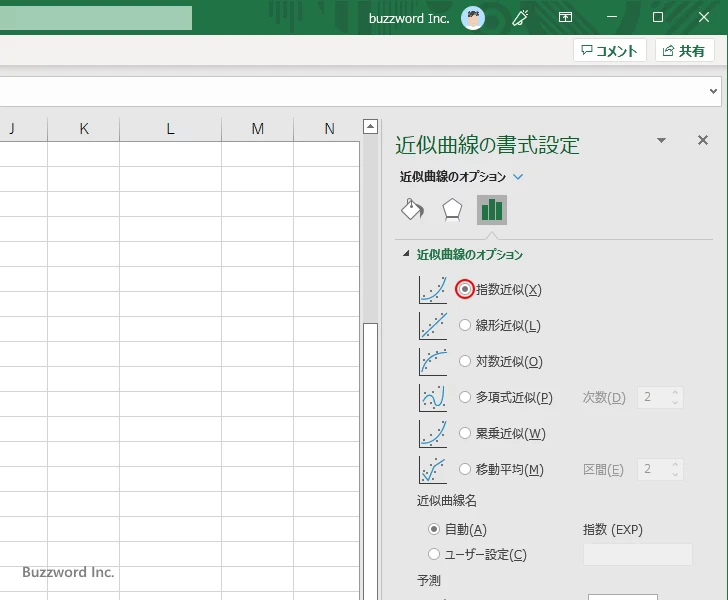Click the power trendline chart icon
Viewport: 728px width, 600px height.
tap(433, 433)
